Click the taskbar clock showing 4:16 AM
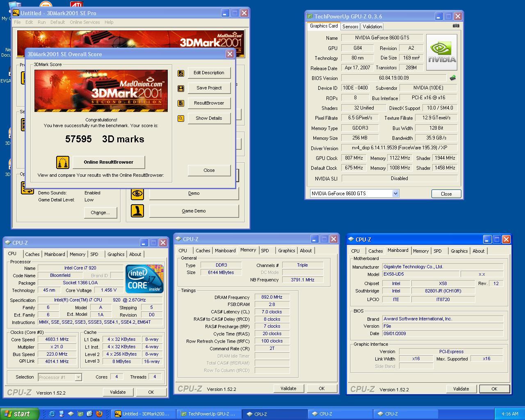 pyautogui.click(x=510, y=414)
